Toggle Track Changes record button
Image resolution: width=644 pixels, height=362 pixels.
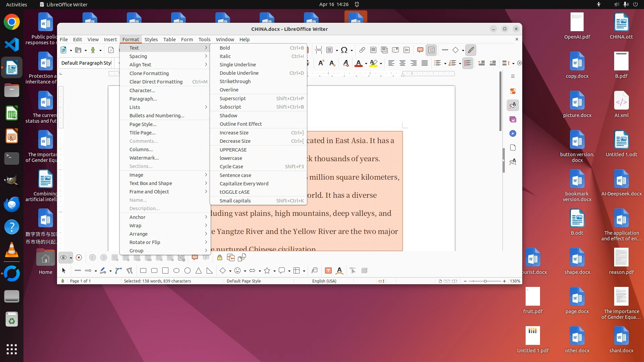(x=79, y=257)
